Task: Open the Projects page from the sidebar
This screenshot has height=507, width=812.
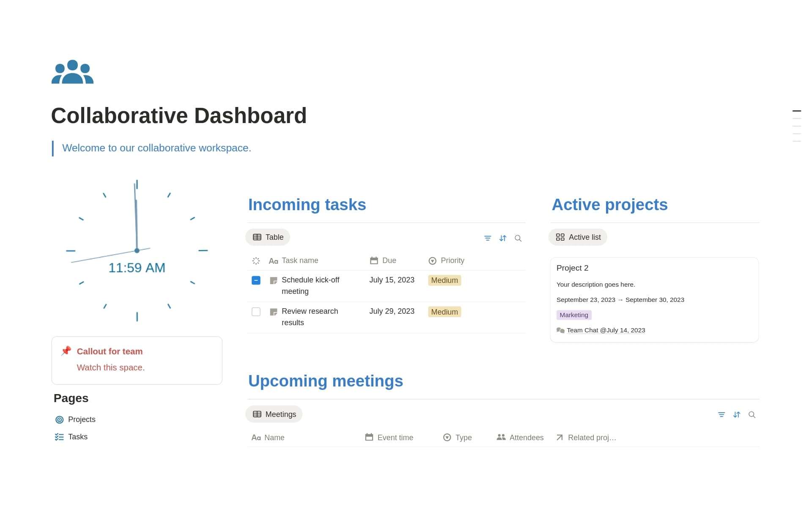Action: (82, 419)
